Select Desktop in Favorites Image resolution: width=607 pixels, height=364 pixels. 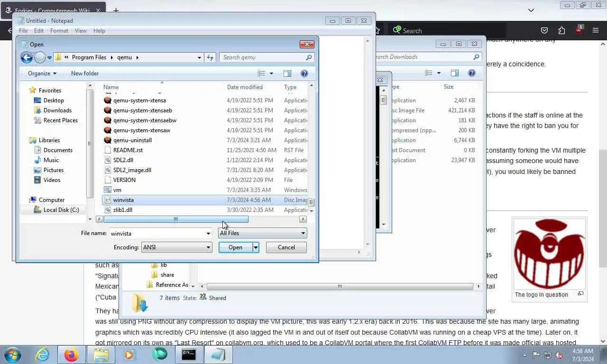click(x=54, y=100)
